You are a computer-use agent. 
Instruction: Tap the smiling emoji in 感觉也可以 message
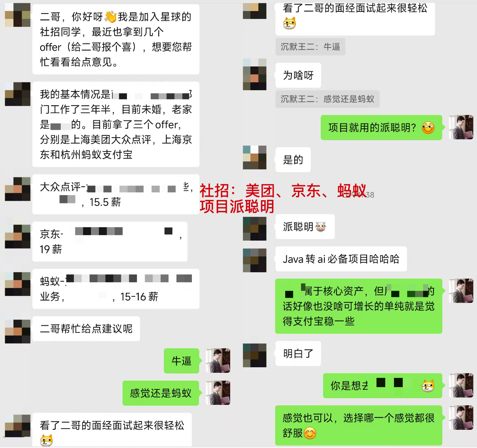pos(310,433)
